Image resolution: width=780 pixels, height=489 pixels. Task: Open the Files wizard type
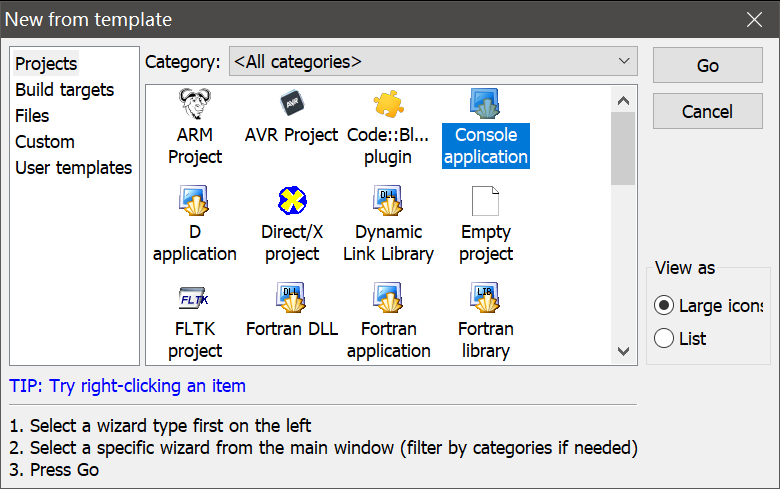(x=32, y=116)
